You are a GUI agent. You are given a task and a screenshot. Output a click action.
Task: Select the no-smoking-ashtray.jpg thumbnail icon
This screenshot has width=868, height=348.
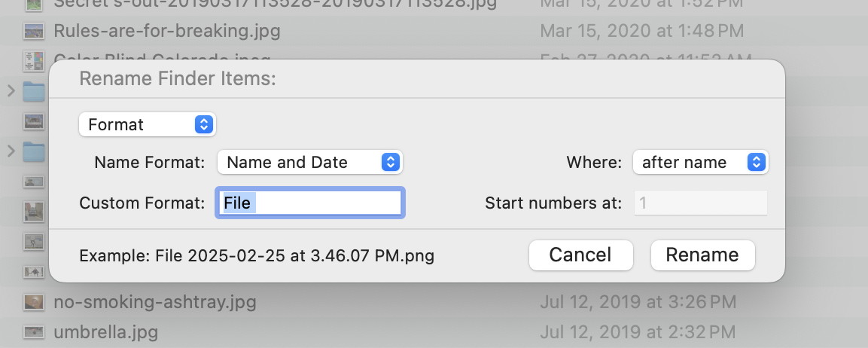pyautogui.click(x=34, y=302)
